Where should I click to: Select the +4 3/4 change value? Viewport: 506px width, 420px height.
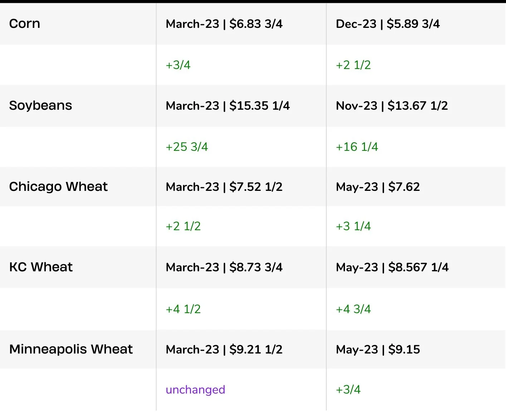coord(353,309)
